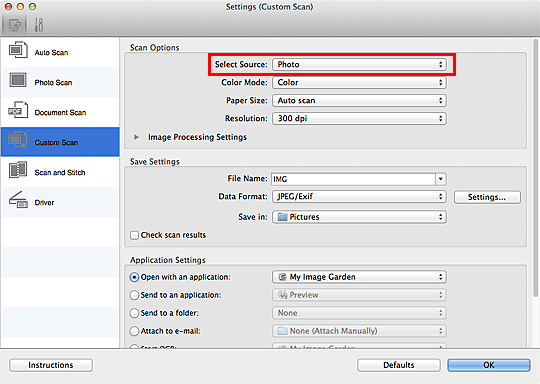Image resolution: width=540 pixels, height=384 pixels.
Task: Click the Data Format Settings... button
Action: click(x=487, y=197)
